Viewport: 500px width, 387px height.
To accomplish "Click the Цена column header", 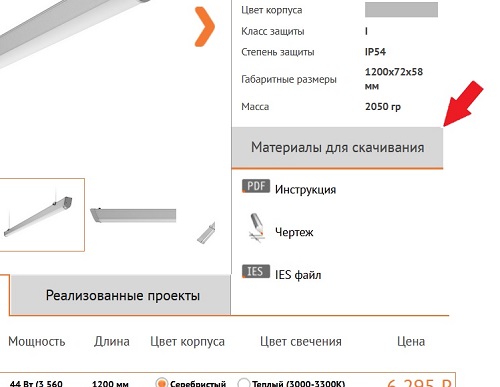I will coord(411,341).
